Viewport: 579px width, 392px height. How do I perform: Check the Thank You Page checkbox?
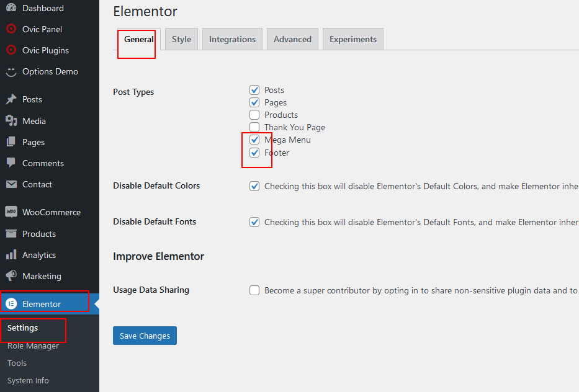click(254, 127)
